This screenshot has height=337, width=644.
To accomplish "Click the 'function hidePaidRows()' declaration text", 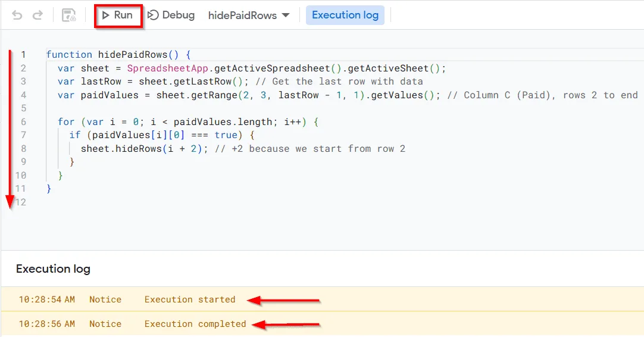I will [112, 55].
